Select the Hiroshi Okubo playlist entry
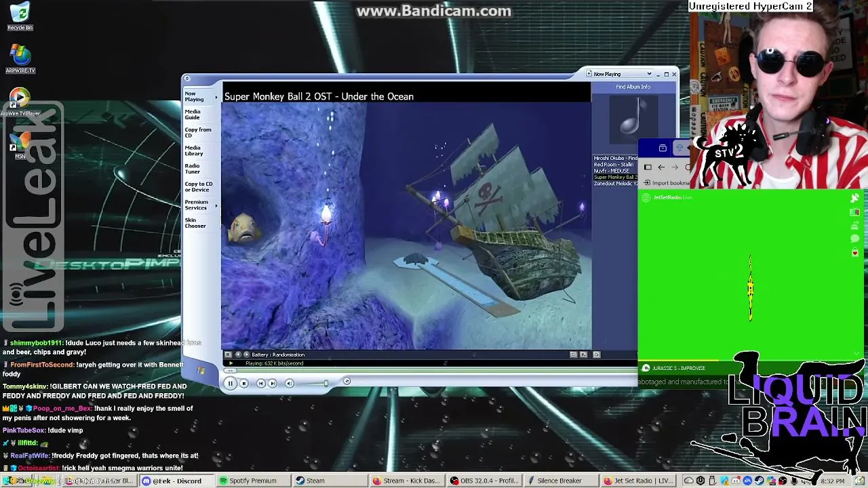 click(615, 159)
